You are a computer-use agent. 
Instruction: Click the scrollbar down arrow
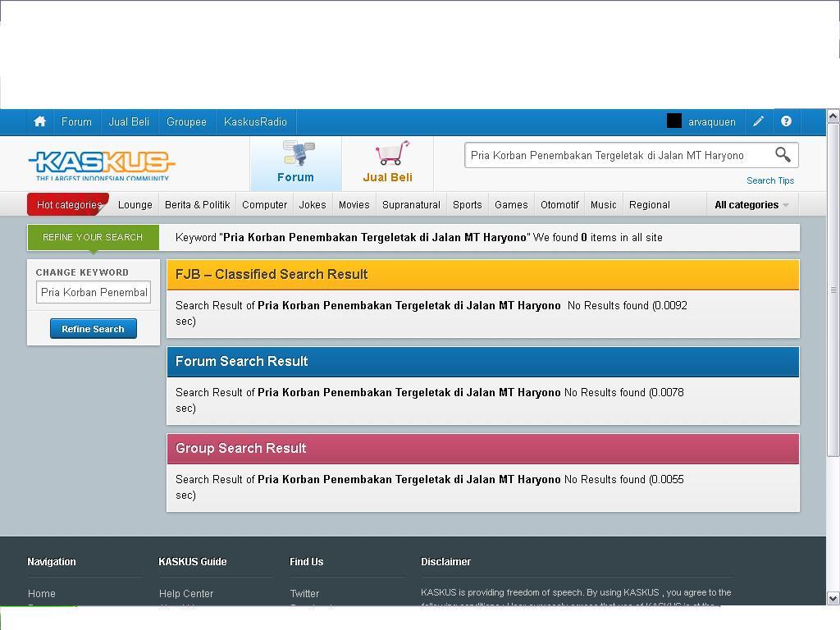coord(833,598)
